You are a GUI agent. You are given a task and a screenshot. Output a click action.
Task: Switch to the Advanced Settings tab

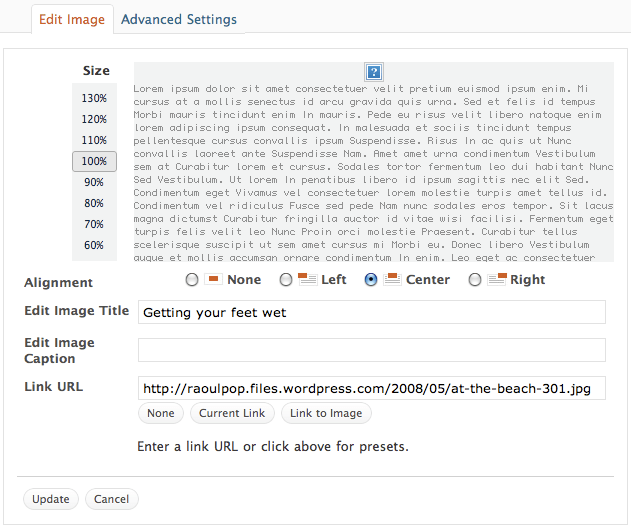tap(178, 19)
